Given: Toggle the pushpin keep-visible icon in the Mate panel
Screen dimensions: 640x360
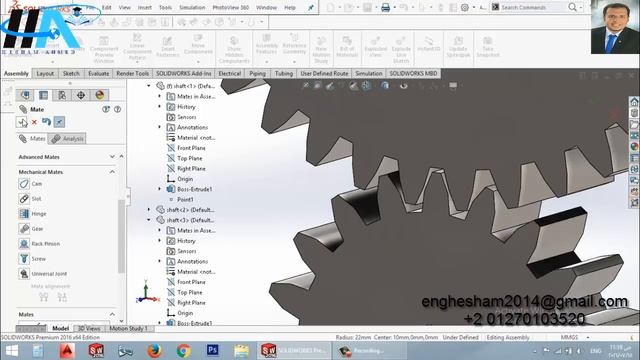Looking at the screenshot, I should [59, 122].
